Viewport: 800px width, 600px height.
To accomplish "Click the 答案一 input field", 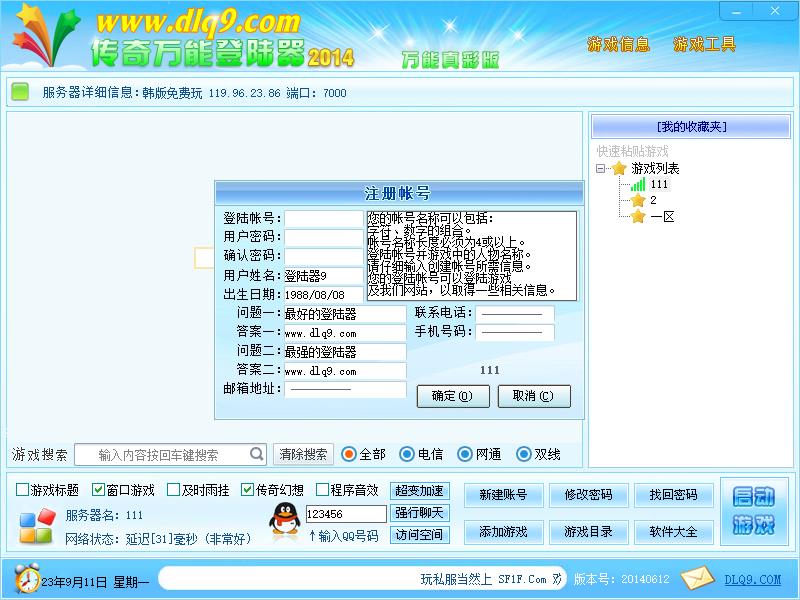I will [345, 333].
